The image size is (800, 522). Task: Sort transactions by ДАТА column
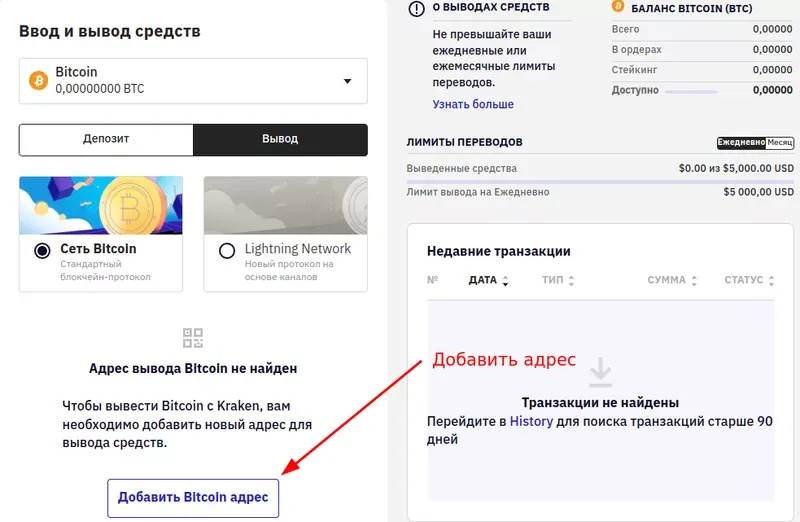pyautogui.click(x=488, y=280)
